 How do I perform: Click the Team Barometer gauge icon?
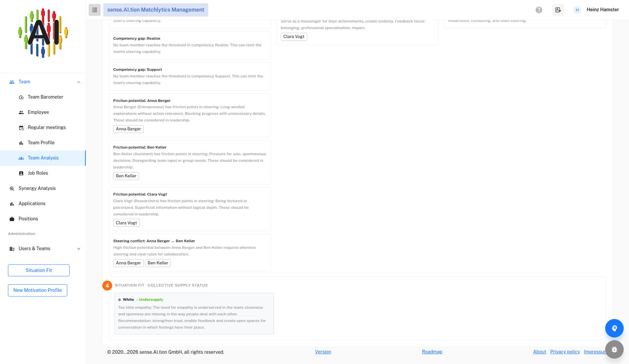[21, 97]
